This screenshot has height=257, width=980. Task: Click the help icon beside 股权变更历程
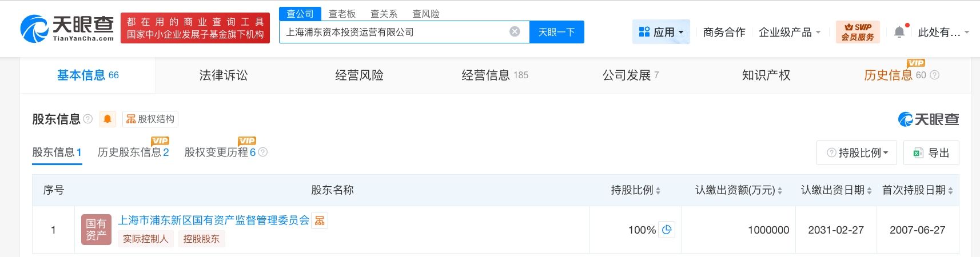pyautogui.click(x=263, y=152)
